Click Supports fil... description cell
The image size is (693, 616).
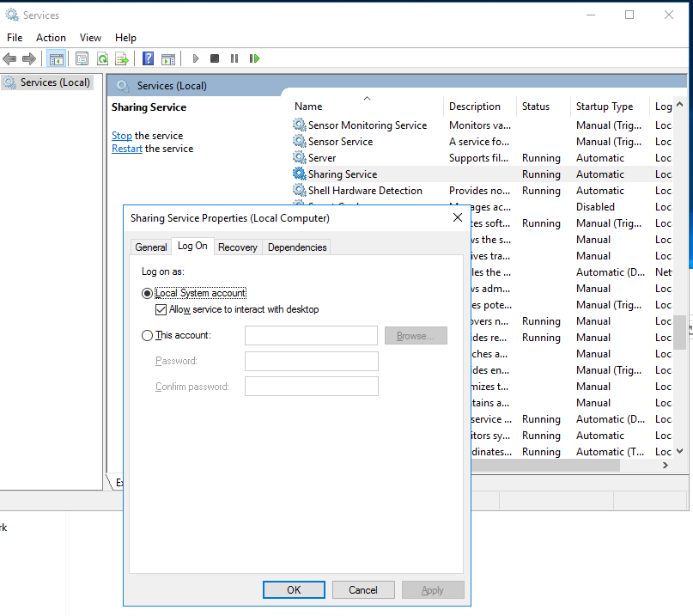pos(478,158)
